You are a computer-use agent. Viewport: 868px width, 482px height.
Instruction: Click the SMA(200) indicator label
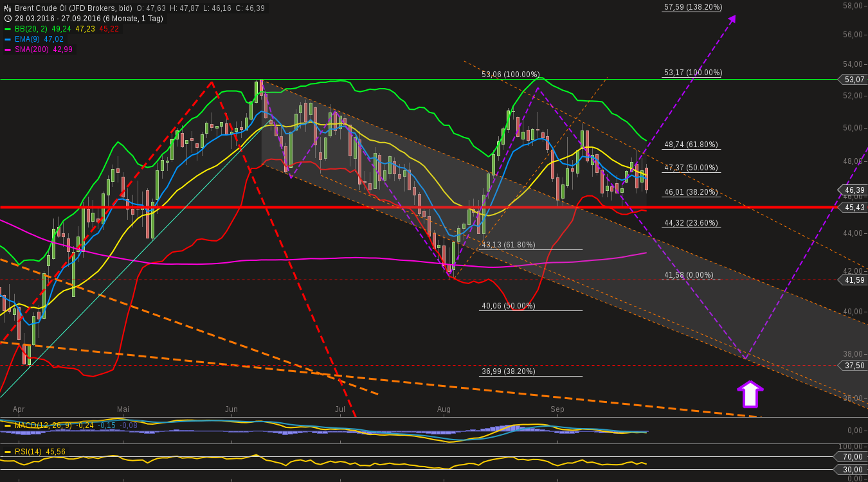click(32, 49)
